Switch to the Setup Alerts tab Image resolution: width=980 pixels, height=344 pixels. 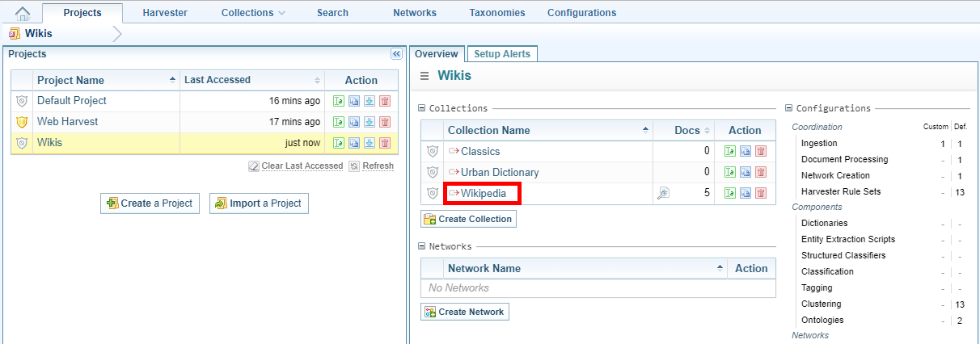click(502, 54)
